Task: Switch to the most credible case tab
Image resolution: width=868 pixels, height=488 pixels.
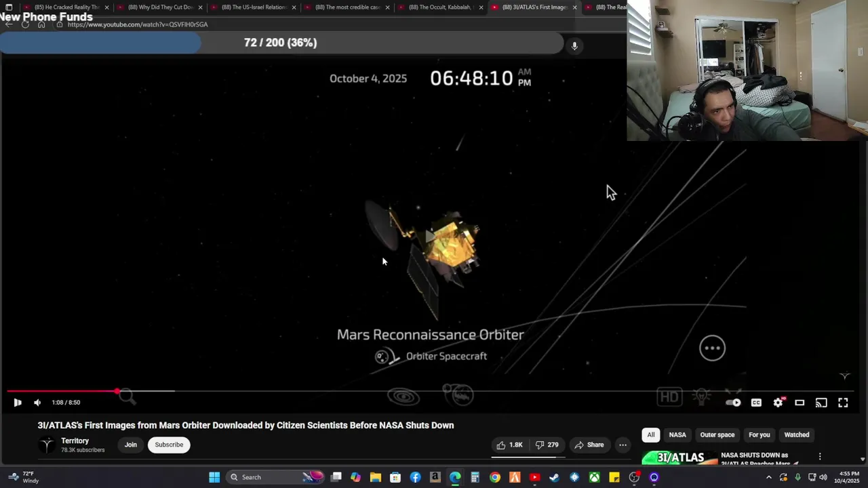Action: tap(347, 7)
